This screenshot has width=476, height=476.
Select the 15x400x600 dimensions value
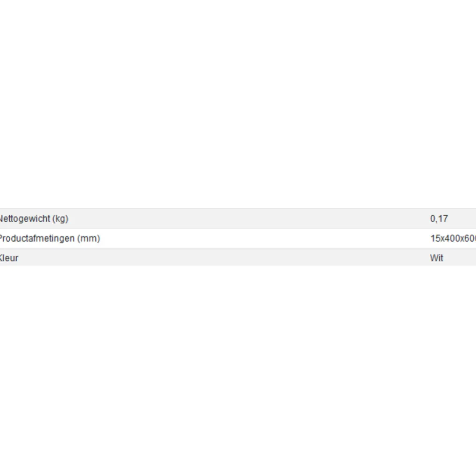[453, 238]
